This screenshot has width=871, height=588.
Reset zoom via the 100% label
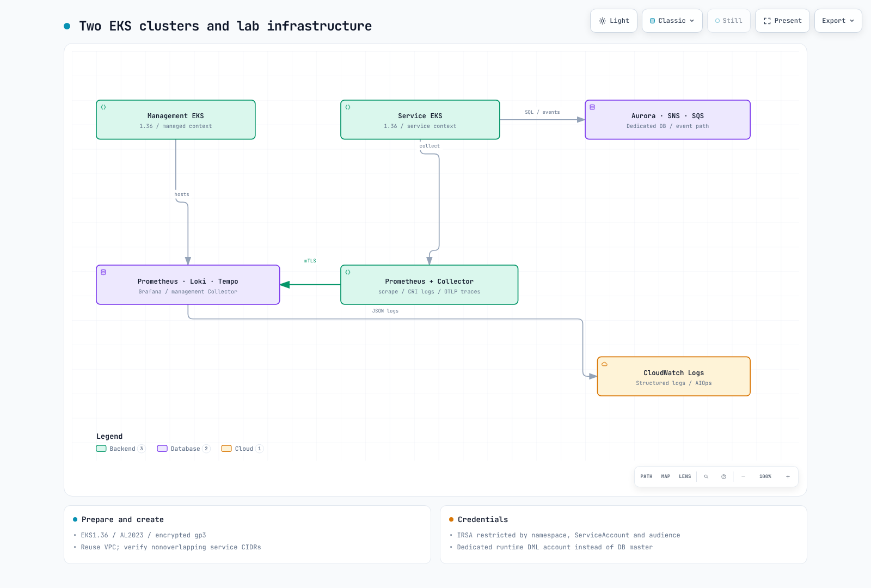(x=765, y=476)
